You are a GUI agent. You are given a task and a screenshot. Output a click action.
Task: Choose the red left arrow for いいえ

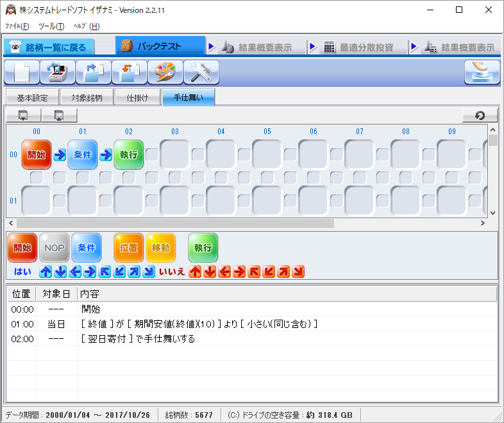click(224, 272)
